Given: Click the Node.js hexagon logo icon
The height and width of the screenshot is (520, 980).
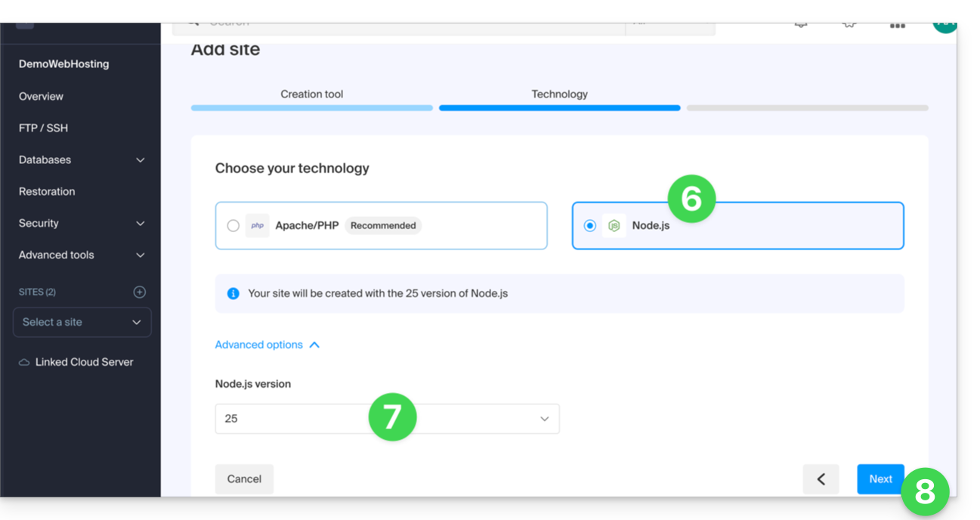Looking at the screenshot, I should pyautogui.click(x=614, y=225).
